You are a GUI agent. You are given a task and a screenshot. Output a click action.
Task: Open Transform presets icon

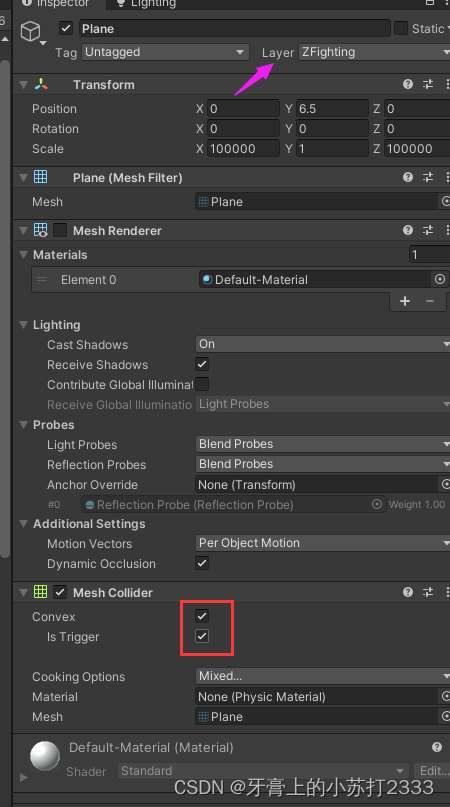click(428, 84)
